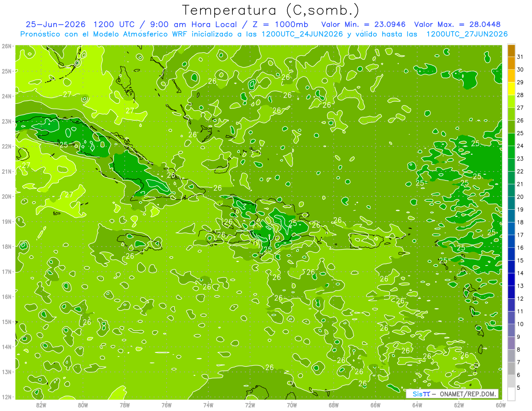Screen dimensions: 532x411
Task: Click the "9:00 am Hora Local" text
Action: point(194,24)
